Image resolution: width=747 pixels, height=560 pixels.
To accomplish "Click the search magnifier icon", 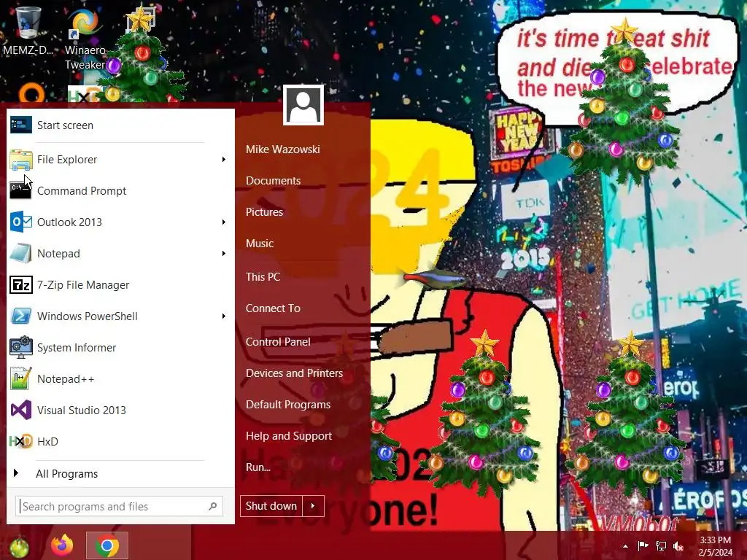I will (x=212, y=506).
